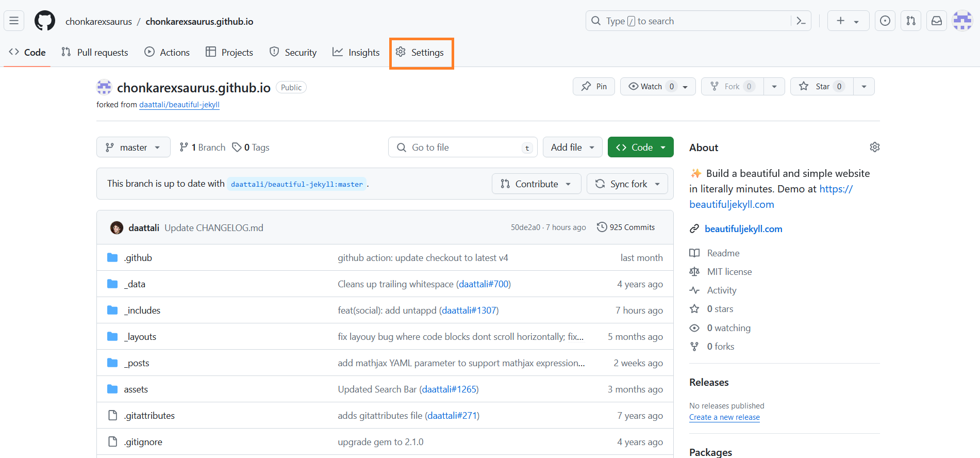Click the Fork button
The width and height of the screenshot is (980, 458).
pos(733,86)
